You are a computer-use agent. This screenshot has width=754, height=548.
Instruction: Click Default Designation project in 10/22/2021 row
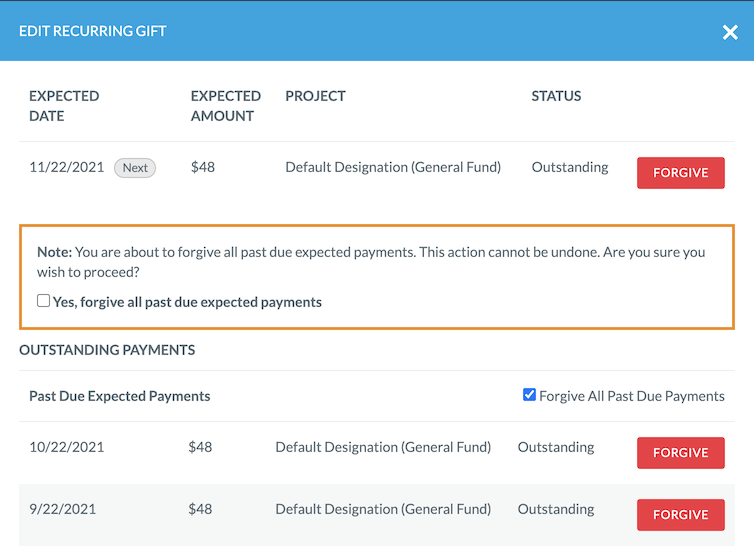point(383,447)
